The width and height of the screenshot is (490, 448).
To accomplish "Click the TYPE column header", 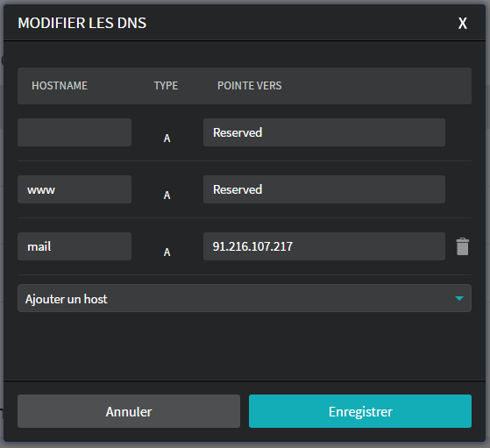I will click(x=166, y=86).
